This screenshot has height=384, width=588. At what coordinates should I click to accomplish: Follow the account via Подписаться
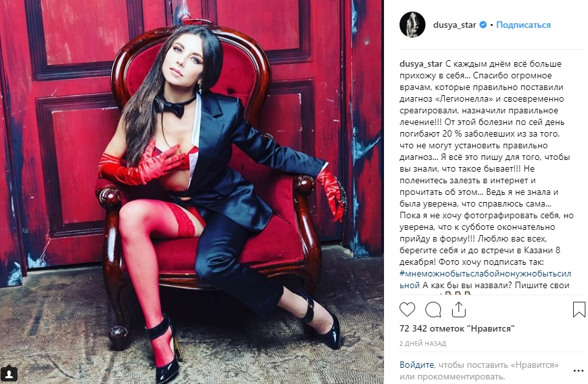coord(523,25)
